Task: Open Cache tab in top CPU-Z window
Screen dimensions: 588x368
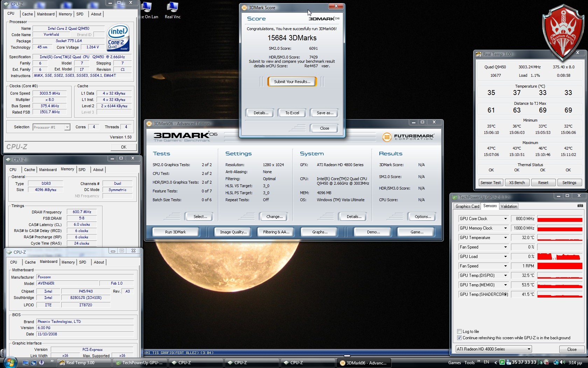Action: [27, 14]
